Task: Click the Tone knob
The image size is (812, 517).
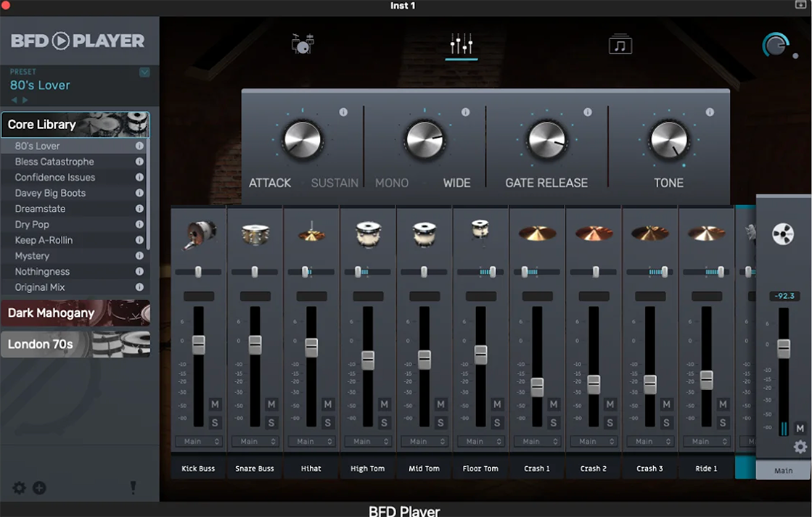Action: click(668, 140)
